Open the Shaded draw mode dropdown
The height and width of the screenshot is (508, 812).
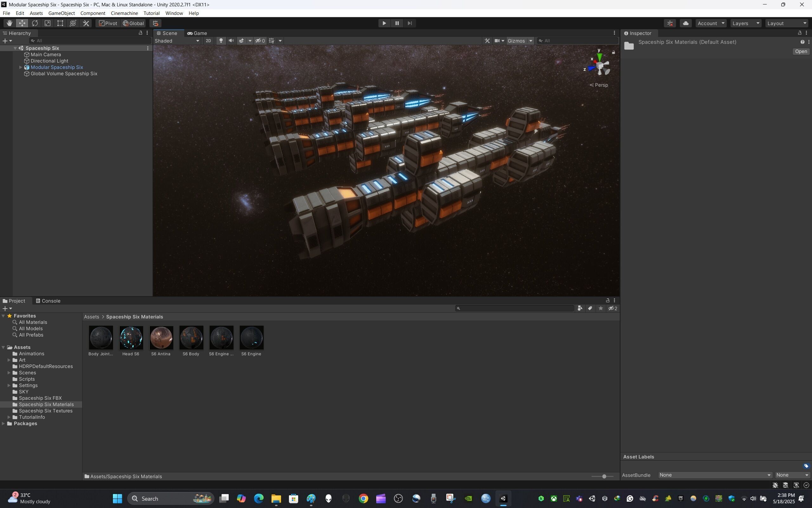177,41
